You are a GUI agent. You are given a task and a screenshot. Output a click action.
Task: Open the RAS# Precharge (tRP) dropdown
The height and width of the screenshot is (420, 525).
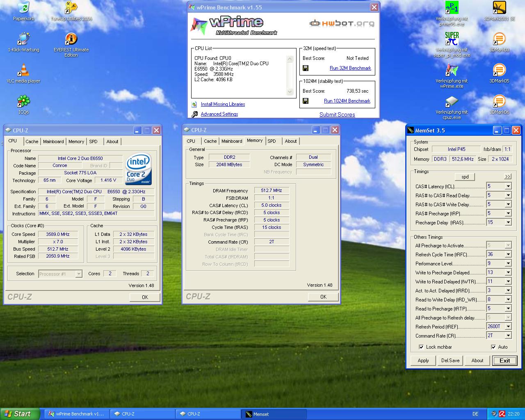pos(508,213)
